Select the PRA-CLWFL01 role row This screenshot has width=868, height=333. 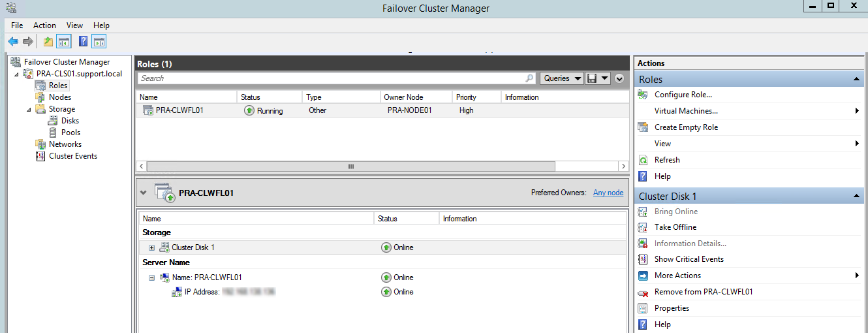point(382,110)
